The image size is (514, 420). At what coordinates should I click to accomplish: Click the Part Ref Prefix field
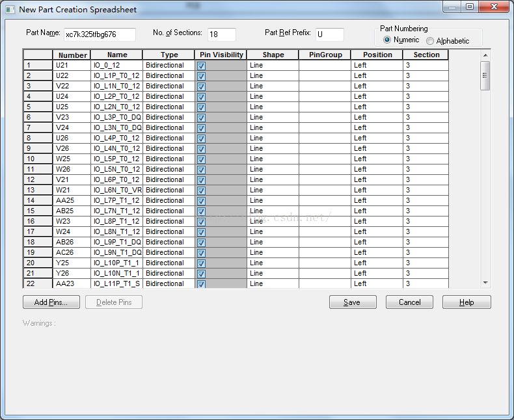pos(329,34)
